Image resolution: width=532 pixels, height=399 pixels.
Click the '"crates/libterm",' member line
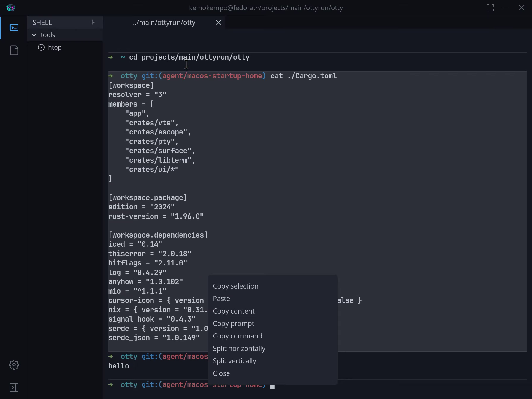[x=160, y=160]
